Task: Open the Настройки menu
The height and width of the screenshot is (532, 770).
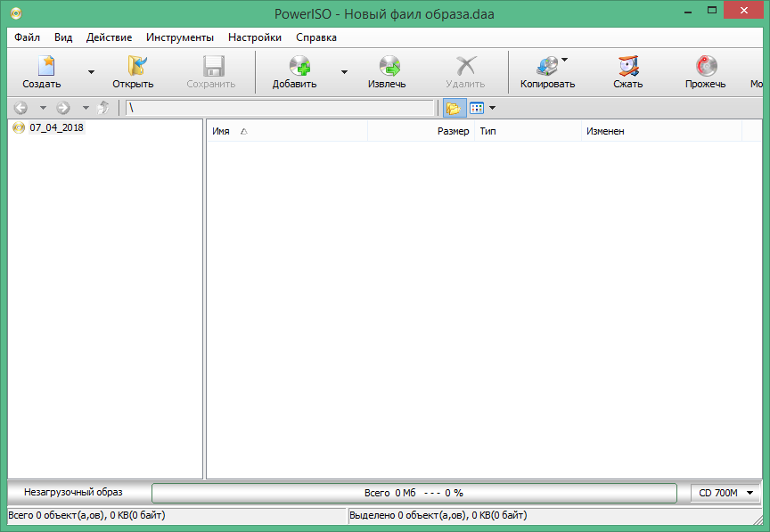Action: [x=254, y=37]
